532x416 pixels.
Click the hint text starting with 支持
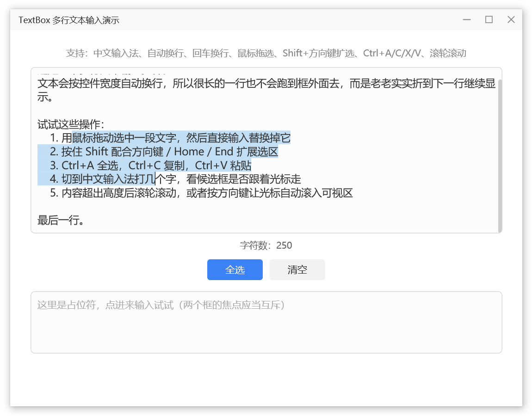(x=266, y=53)
